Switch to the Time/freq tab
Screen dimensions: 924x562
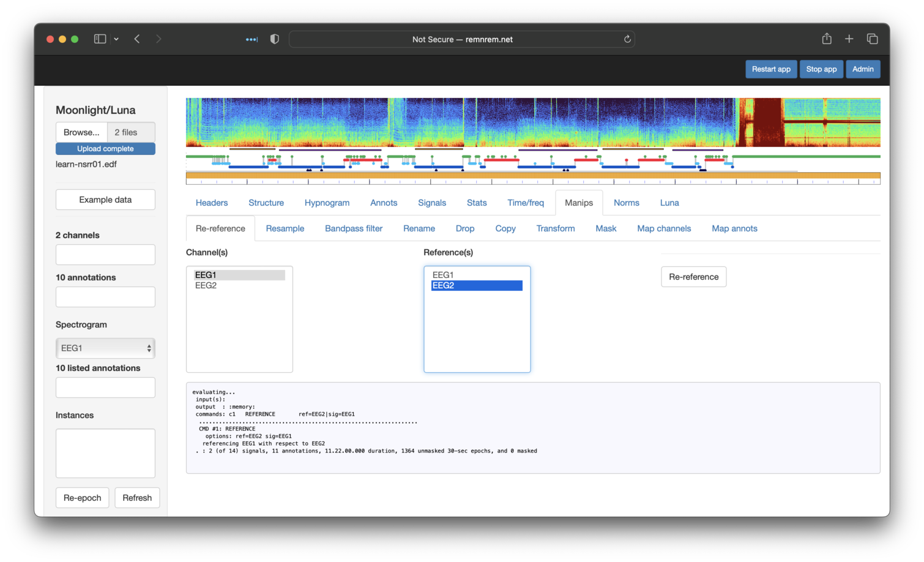pyautogui.click(x=525, y=203)
